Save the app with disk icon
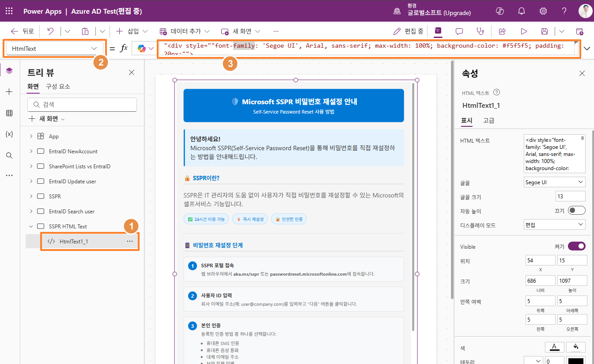The width and height of the screenshot is (594, 364). point(545,31)
